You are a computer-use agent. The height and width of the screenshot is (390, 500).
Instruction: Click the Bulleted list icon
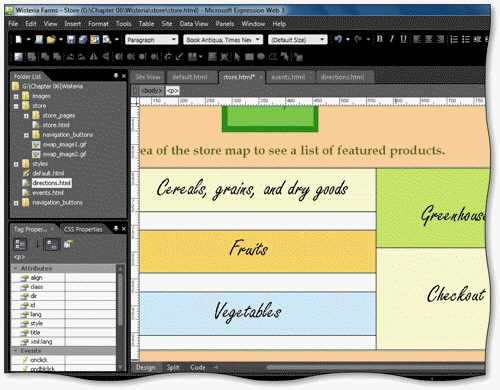tap(466, 39)
